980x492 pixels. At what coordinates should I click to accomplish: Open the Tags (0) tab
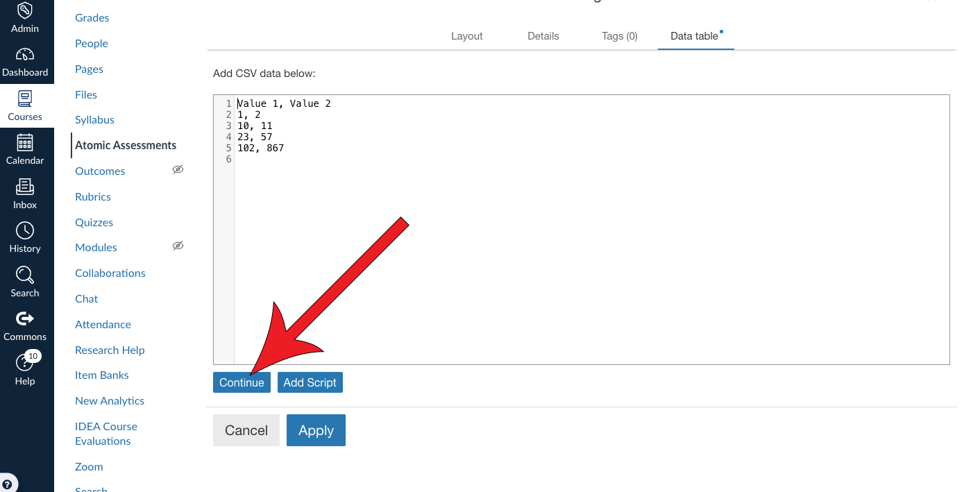click(x=619, y=35)
